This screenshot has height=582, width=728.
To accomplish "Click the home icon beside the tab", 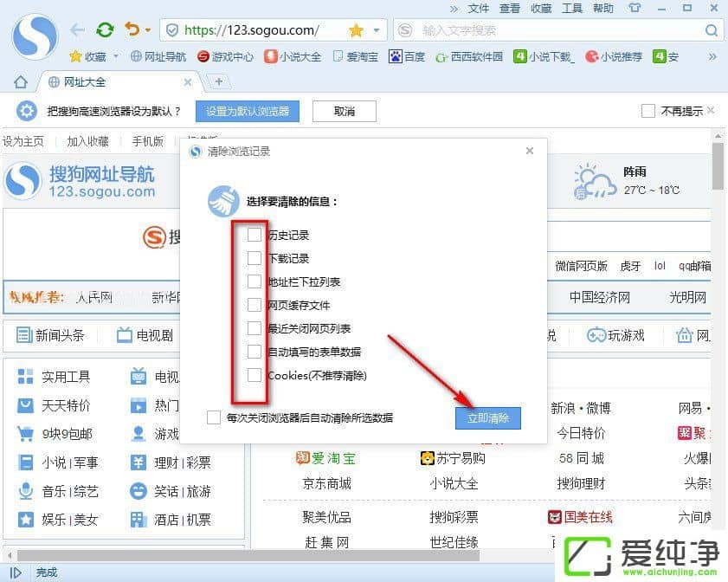I will pos(21,82).
